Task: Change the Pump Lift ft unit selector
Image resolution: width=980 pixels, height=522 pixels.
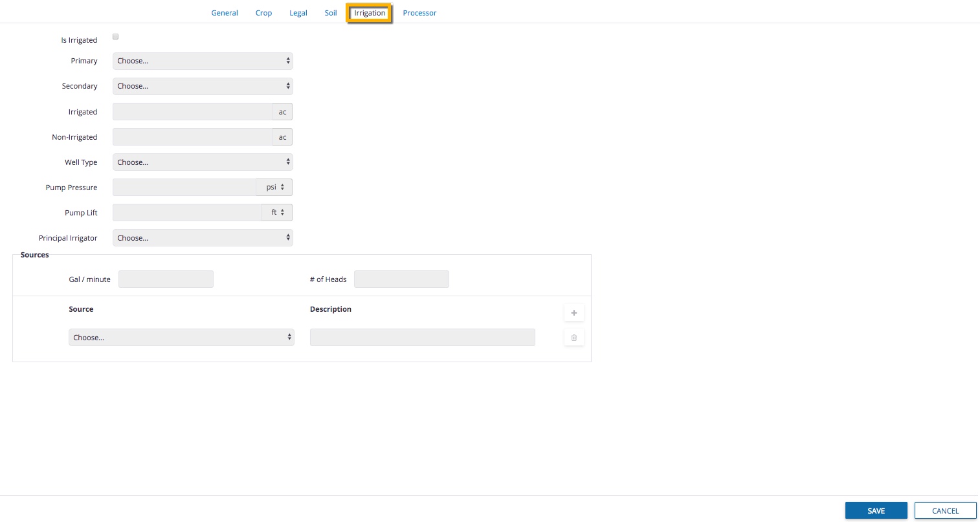Action: [277, 213]
